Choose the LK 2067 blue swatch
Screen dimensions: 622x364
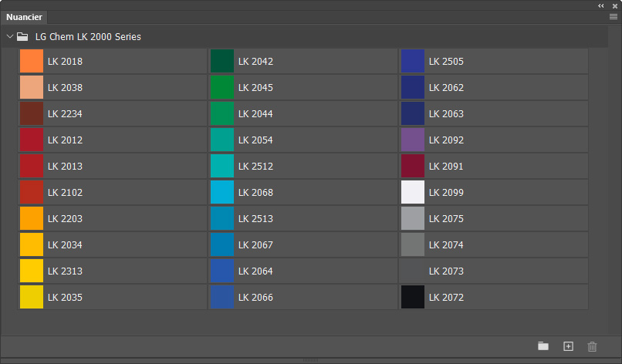[222, 244]
